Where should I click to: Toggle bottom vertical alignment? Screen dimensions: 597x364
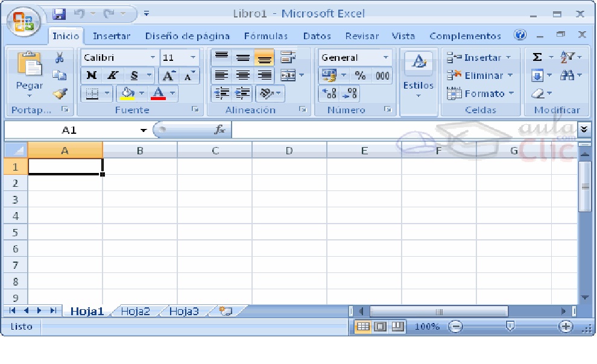click(264, 57)
